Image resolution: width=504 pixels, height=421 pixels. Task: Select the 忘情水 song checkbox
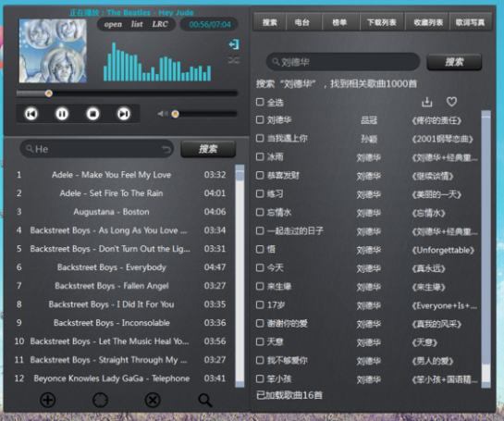pyautogui.click(x=260, y=212)
